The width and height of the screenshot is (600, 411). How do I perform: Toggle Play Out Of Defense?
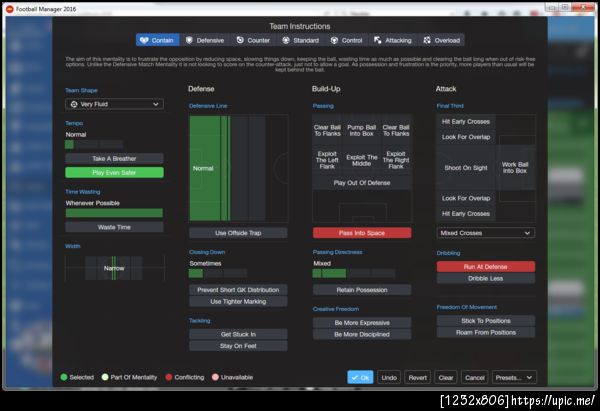(362, 183)
